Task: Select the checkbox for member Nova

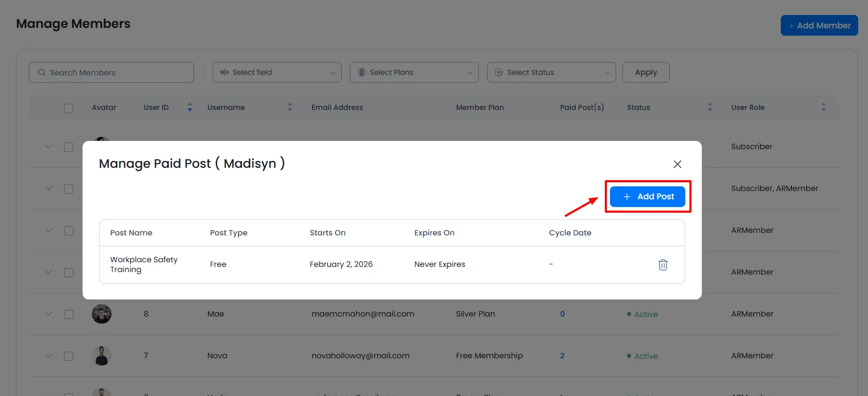Action: 69,356
